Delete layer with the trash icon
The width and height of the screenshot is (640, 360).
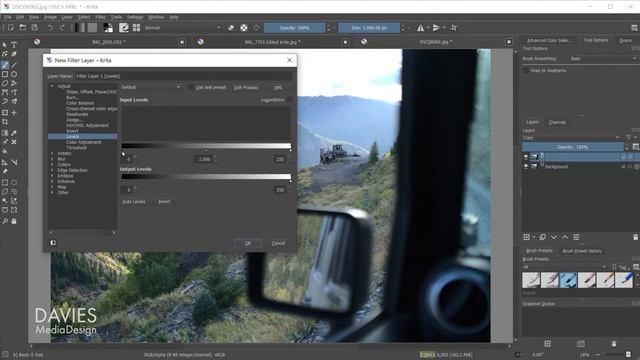click(x=636, y=237)
